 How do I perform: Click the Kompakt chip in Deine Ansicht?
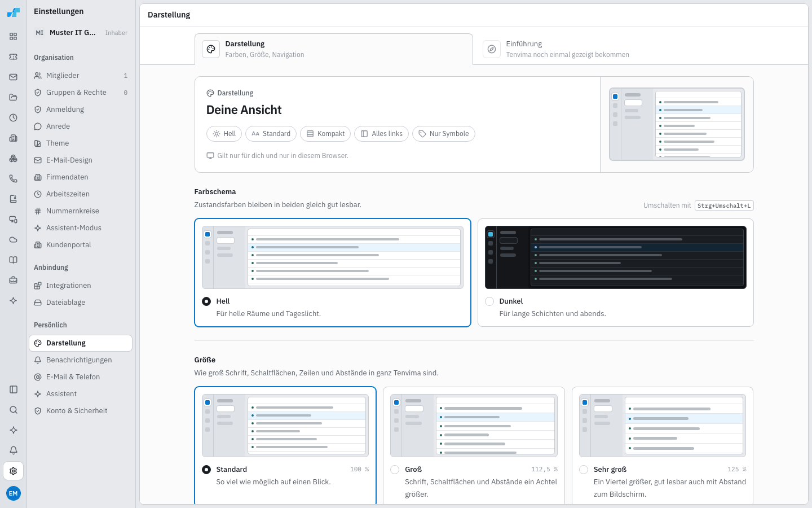pos(325,134)
